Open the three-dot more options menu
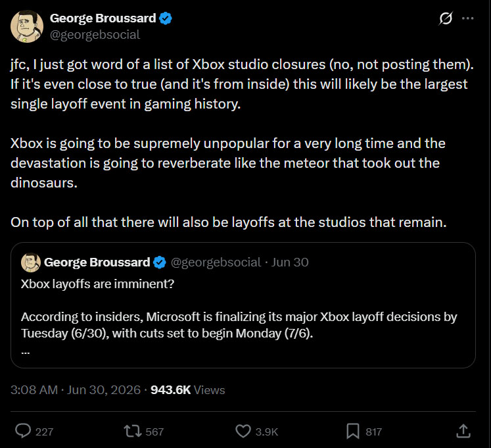491x448 pixels. point(468,18)
